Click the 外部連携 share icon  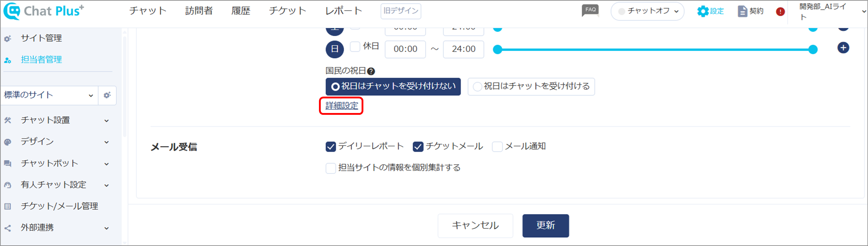[x=8, y=228]
